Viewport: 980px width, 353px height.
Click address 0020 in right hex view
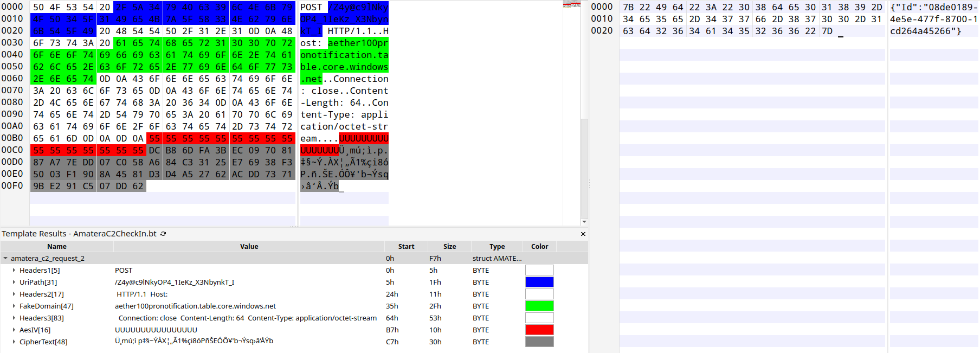click(x=602, y=30)
